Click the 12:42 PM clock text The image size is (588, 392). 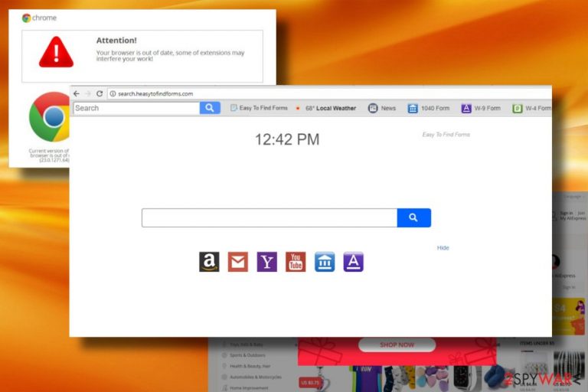287,139
